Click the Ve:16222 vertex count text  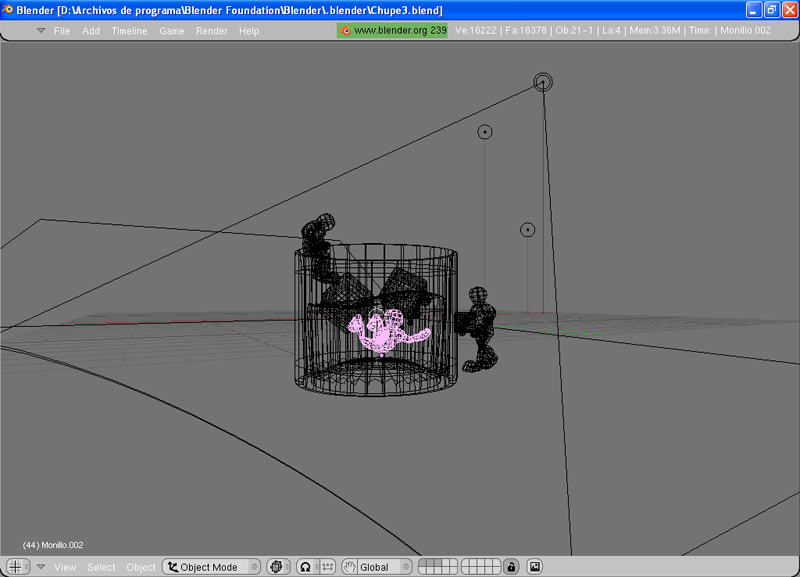tap(476, 31)
